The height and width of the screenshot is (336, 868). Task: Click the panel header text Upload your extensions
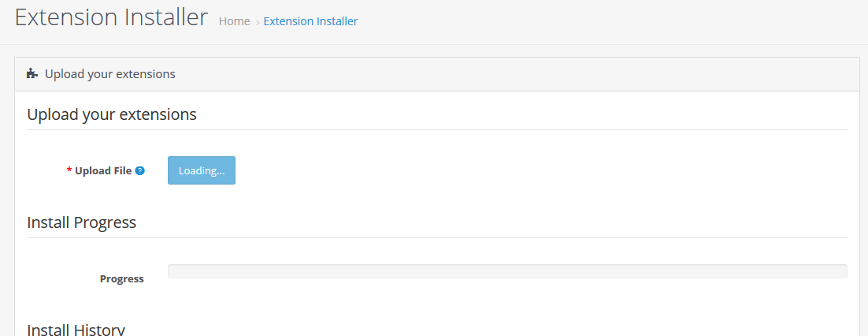click(110, 73)
